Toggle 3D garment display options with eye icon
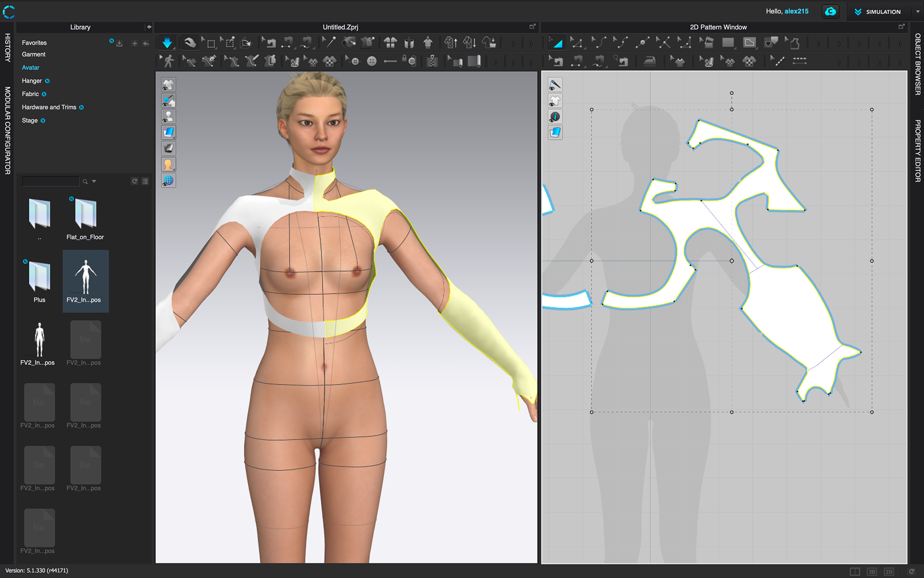Viewport: 924px width, 578px height. [x=168, y=101]
